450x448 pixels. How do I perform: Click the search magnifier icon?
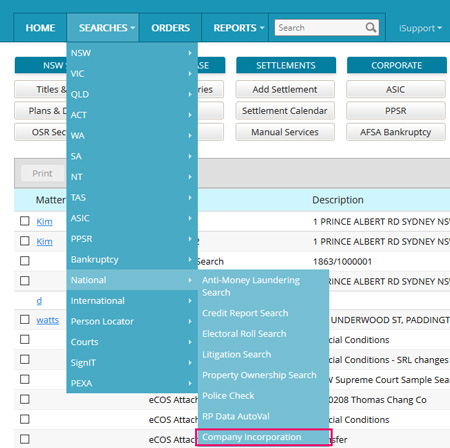[371, 27]
